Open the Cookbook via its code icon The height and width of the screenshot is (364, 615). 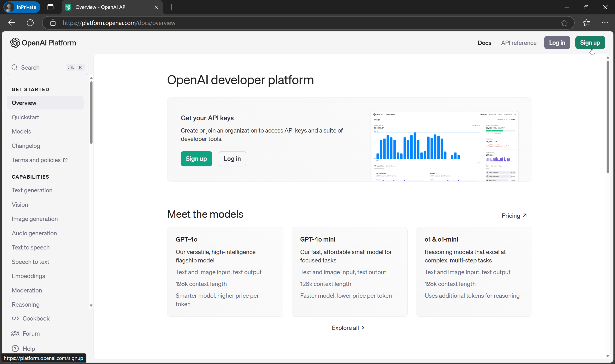tap(15, 318)
